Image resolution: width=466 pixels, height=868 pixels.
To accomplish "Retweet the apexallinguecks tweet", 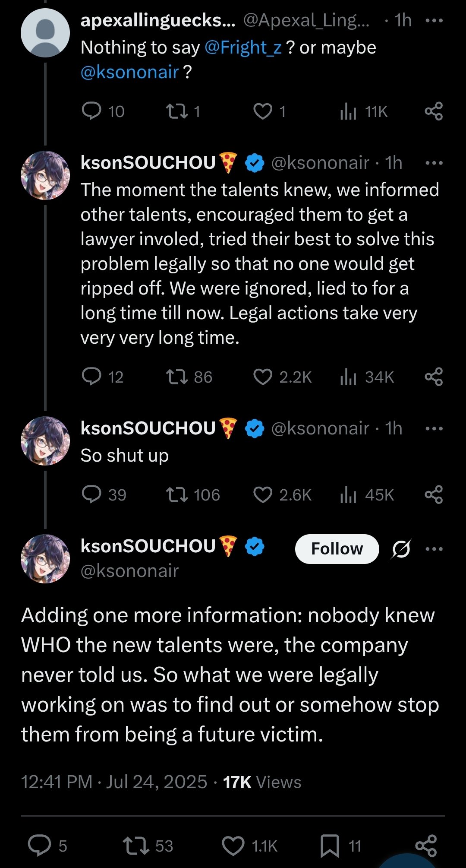I will coord(177,111).
